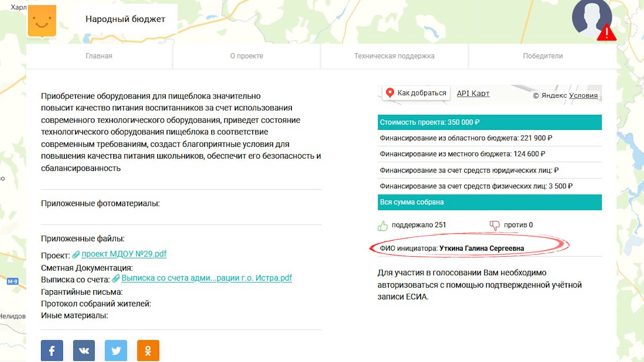Open Выписка со счета pdf link
The image size is (644, 362).
(x=206, y=278)
